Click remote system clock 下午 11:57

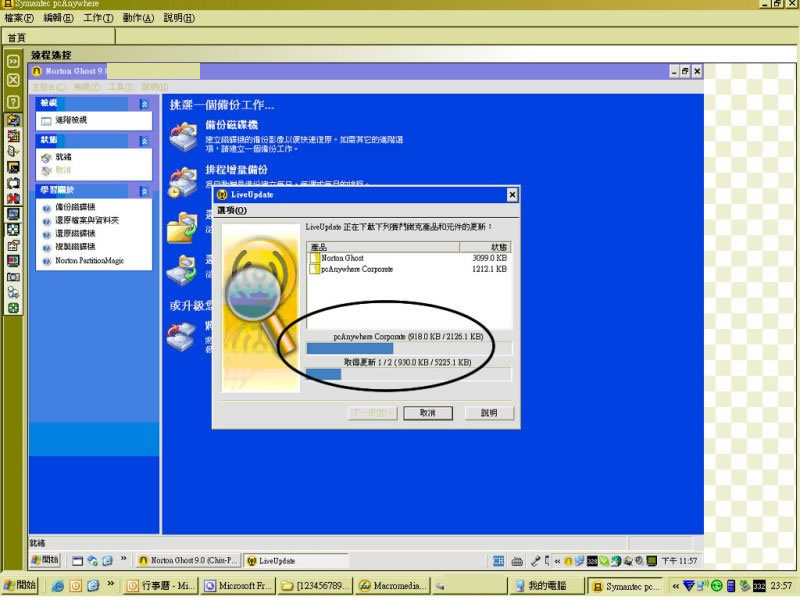679,561
